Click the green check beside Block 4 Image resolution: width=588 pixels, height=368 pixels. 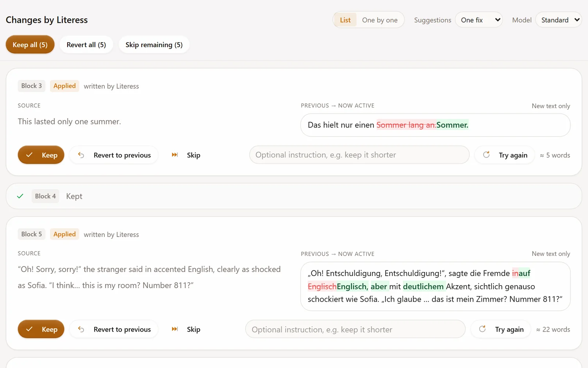tap(20, 196)
